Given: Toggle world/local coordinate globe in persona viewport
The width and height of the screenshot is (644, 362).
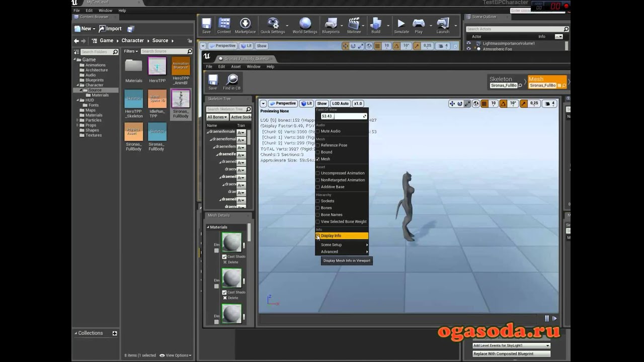Looking at the screenshot, I should click(476, 104).
